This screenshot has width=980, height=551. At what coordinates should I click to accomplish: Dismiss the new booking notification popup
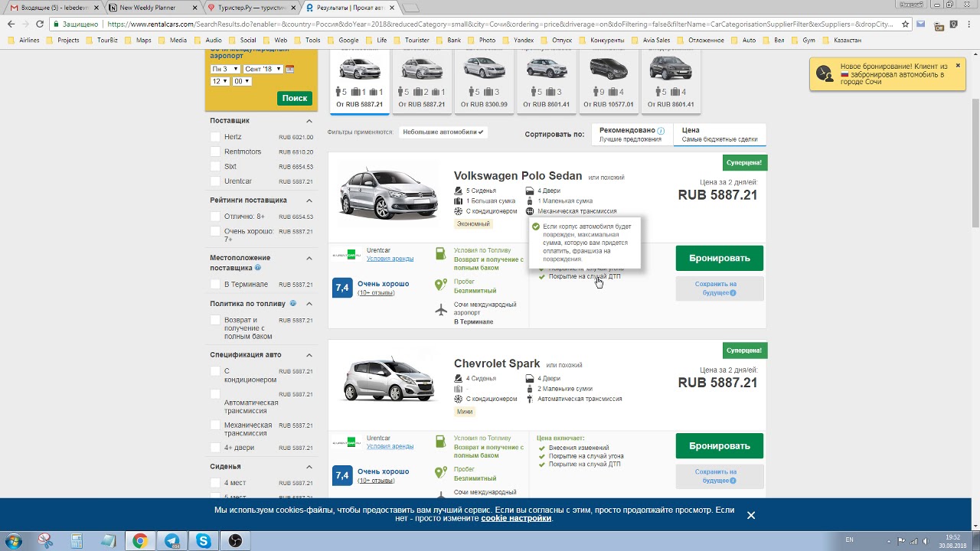(957, 66)
